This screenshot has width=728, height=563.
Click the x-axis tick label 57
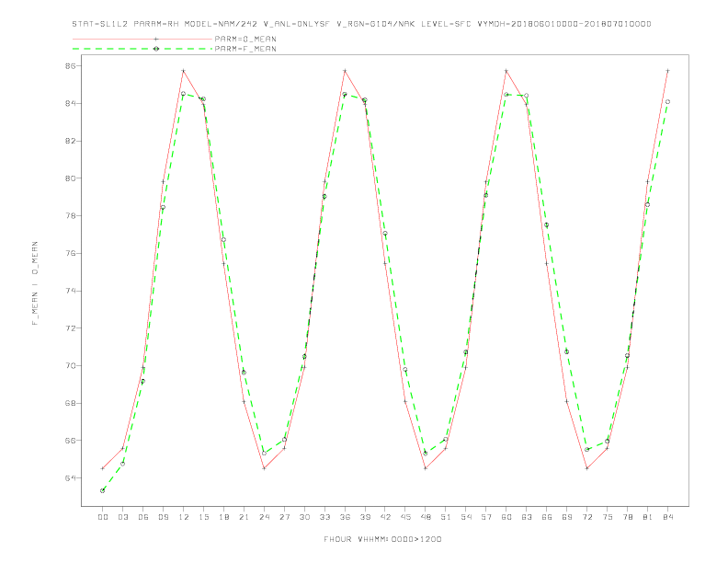pos(486,517)
